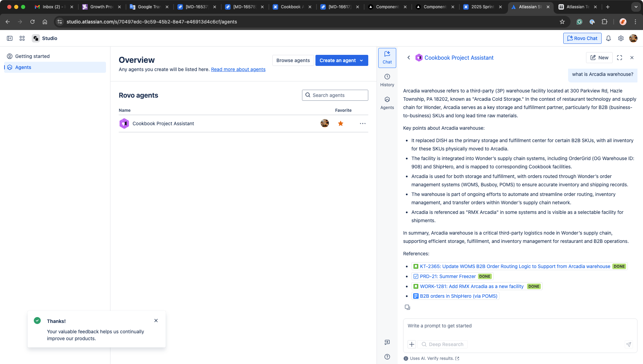
Task: Click the Browse agents button
Action: point(293,60)
